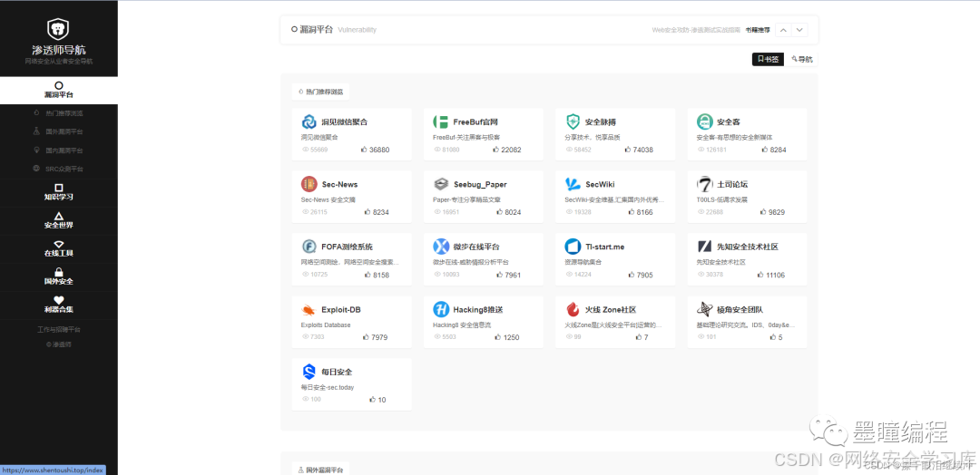Open 国外安全 sidebar section
This screenshot has height=475, width=980.
[59, 277]
